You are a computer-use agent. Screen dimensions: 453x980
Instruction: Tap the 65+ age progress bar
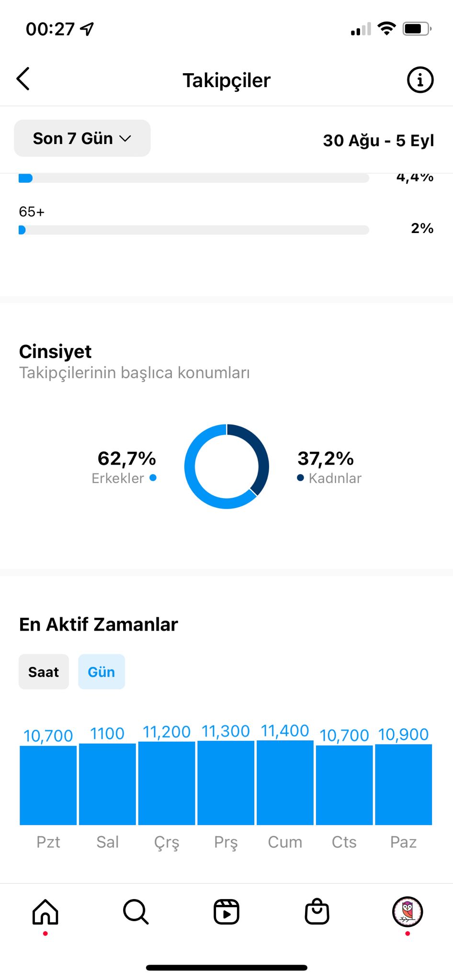194,230
